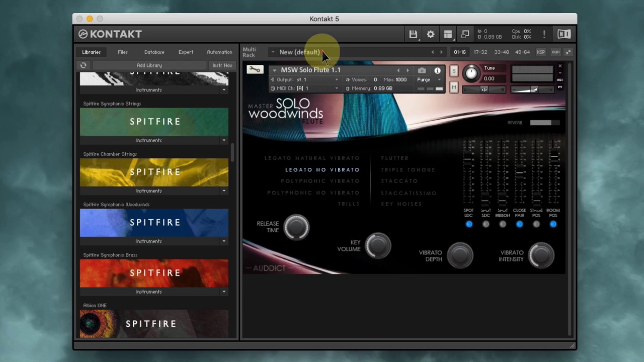The image size is (644, 362).
Task: Open instrument edit mode wrench icon
Action: coord(255,70)
